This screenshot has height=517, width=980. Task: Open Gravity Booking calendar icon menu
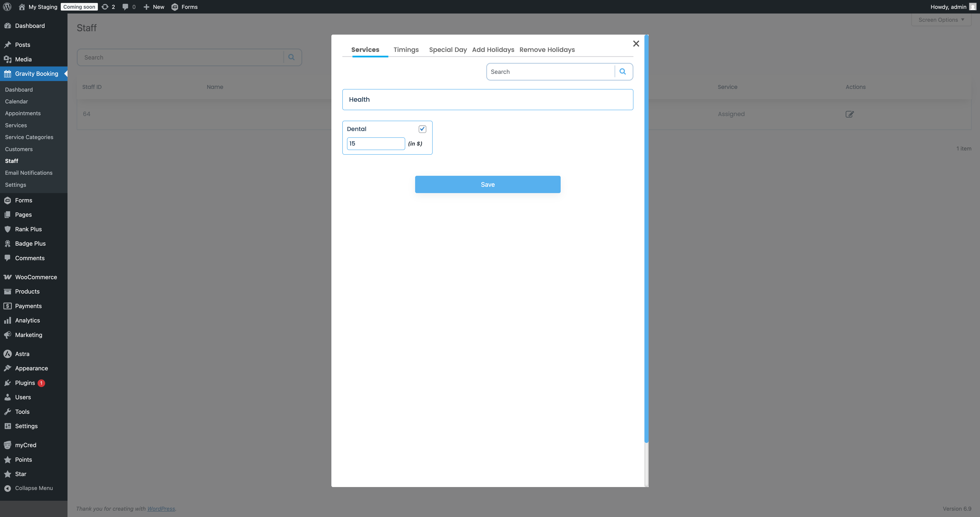[8, 74]
